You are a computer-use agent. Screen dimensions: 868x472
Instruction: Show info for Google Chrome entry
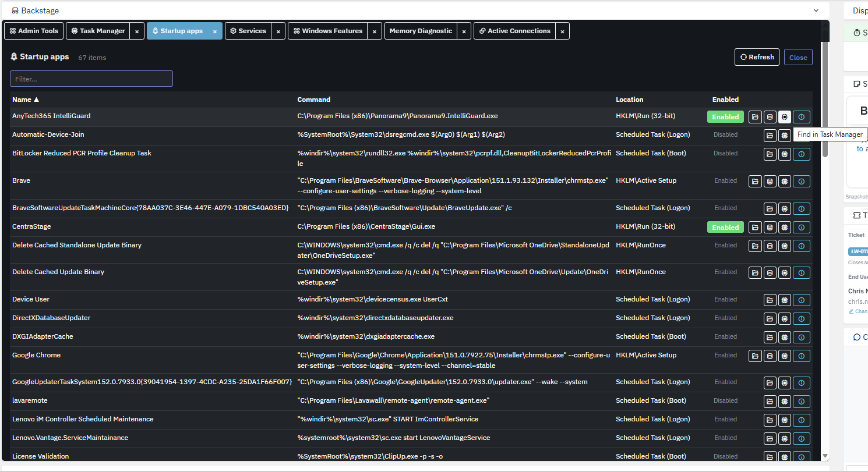(x=802, y=356)
